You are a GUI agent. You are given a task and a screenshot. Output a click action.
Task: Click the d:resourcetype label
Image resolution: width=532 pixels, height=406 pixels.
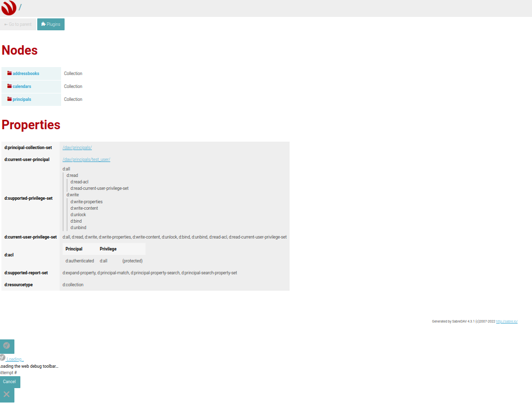click(19, 285)
